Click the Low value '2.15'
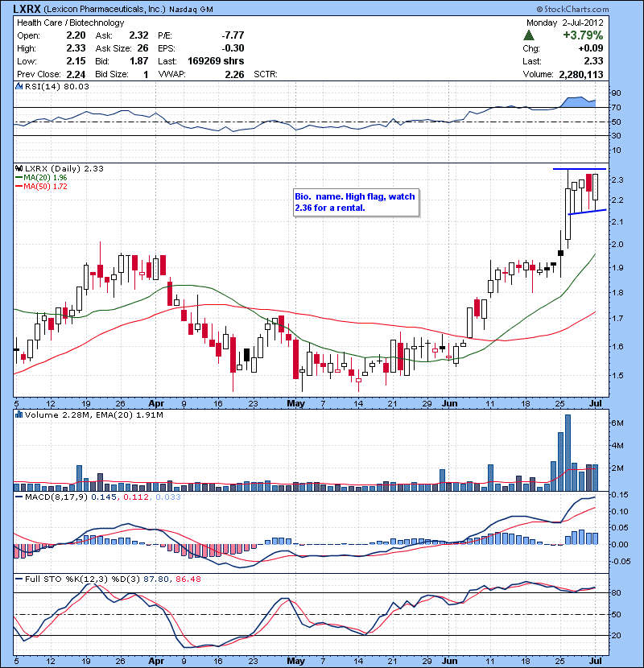 coord(76,61)
